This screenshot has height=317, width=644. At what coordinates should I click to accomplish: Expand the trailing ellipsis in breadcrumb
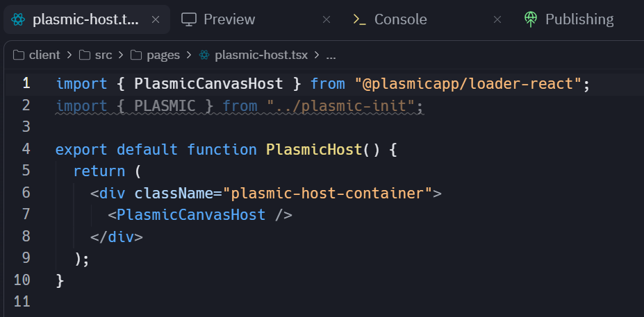point(331,55)
